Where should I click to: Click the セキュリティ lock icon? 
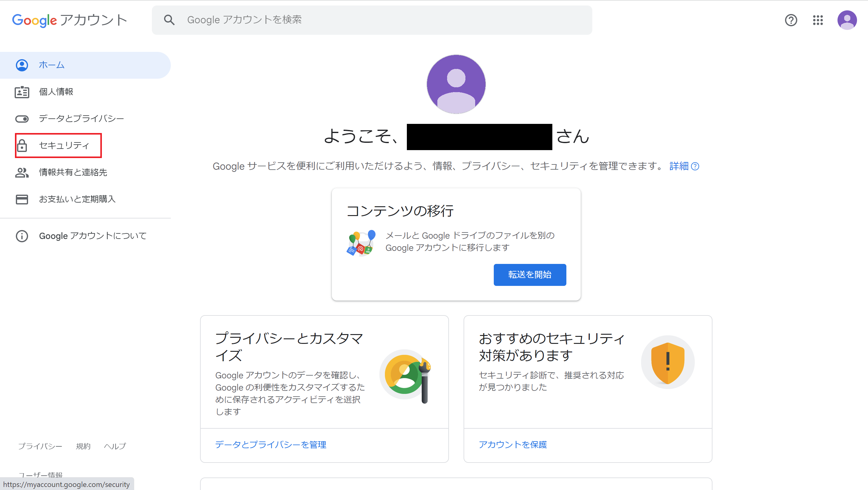click(22, 146)
